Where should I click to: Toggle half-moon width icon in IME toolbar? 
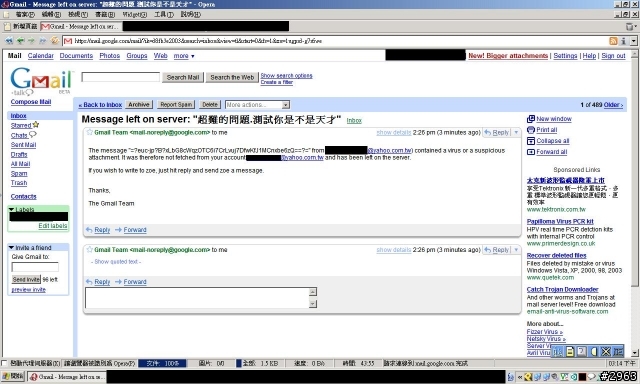tap(594, 351)
